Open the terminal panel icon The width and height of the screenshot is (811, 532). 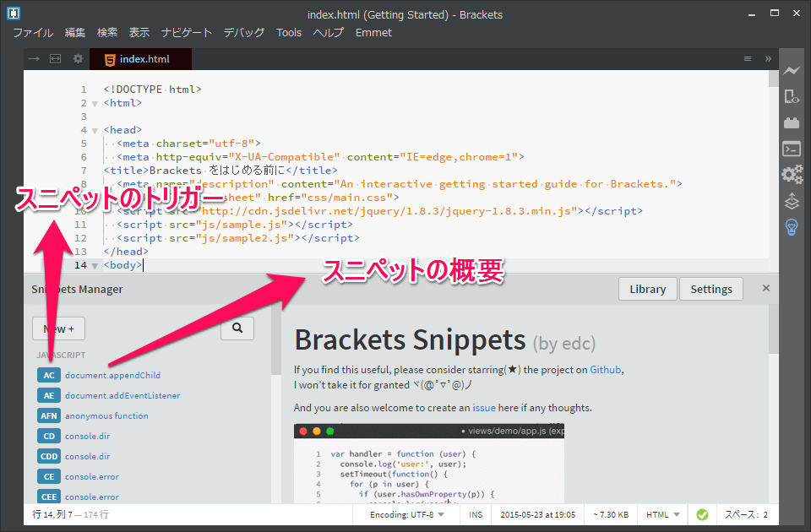pyautogui.click(x=792, y=149)
